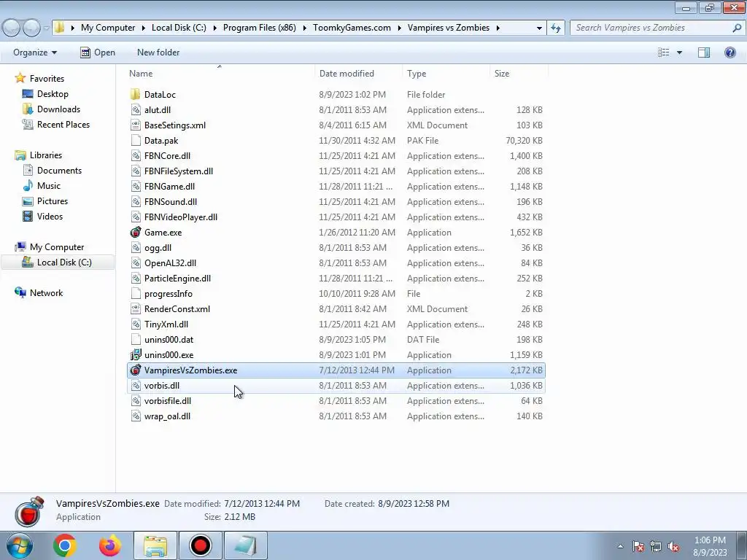The width and height of the screenshot is (747, 560).
Task: Select the vorbisfile.dll file
Action: (168, 400)
